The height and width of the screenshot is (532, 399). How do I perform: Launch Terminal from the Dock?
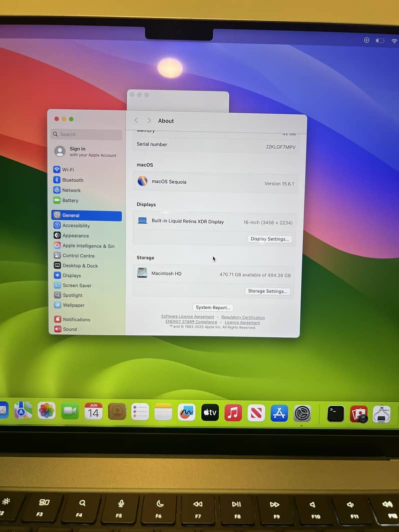click(x=336, y=414)
